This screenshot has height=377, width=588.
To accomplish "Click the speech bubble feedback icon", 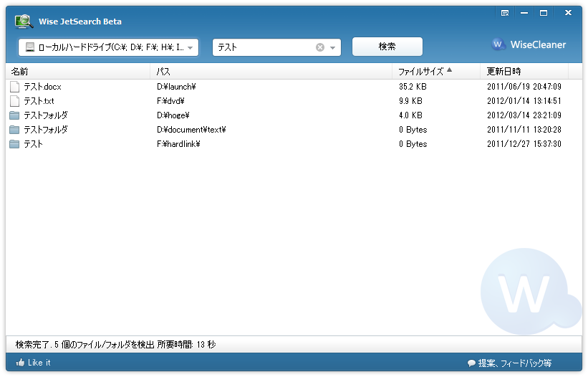I will coord(471,363).
